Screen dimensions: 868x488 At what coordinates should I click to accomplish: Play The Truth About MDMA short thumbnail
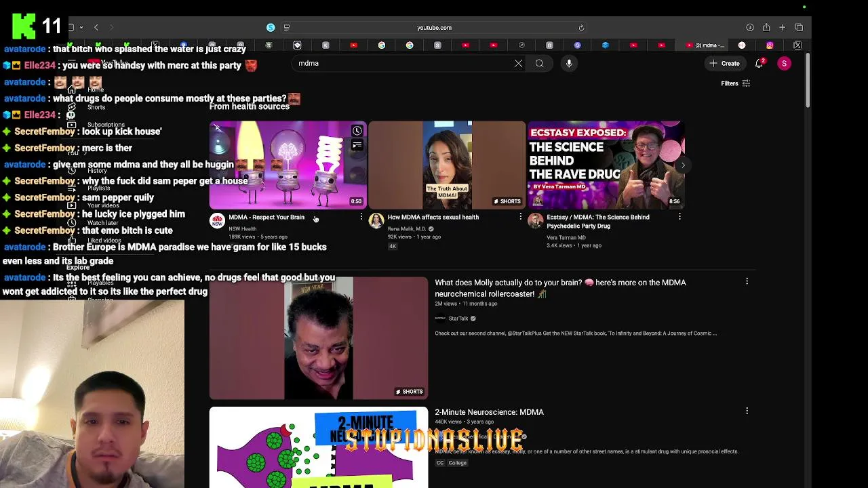point(447,165)
